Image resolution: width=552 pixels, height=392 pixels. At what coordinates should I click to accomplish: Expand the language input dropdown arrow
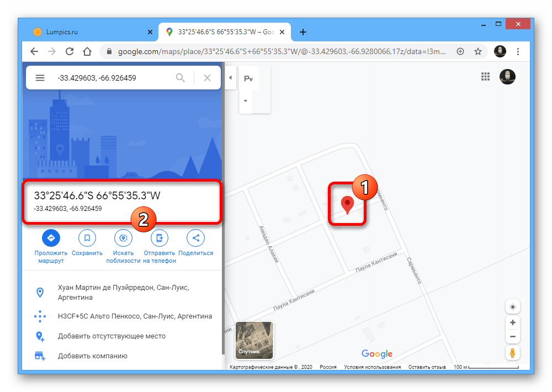[x=246, y=101]
